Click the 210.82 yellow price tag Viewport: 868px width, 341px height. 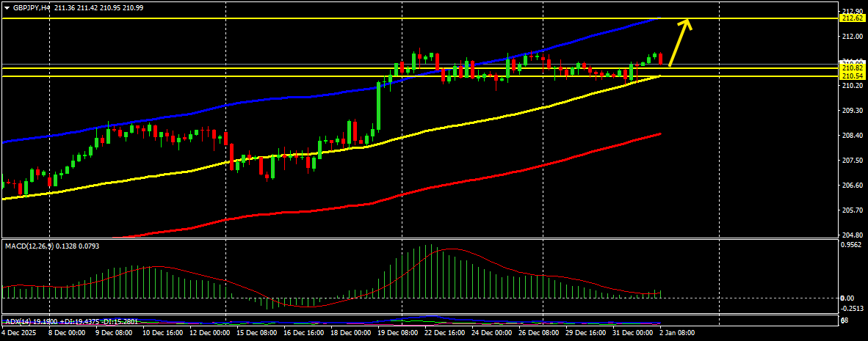tap(851, 68)
